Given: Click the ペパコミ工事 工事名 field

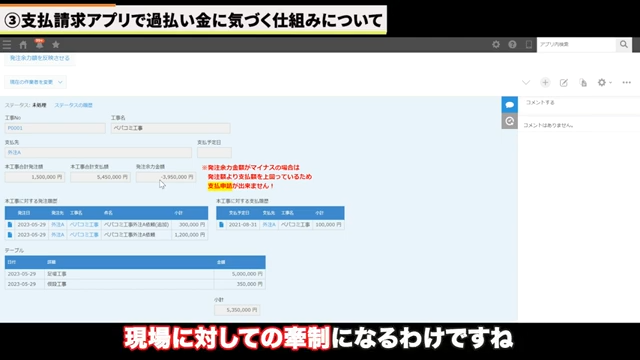Looking at the screenshot, I should (x=171, y=128).
